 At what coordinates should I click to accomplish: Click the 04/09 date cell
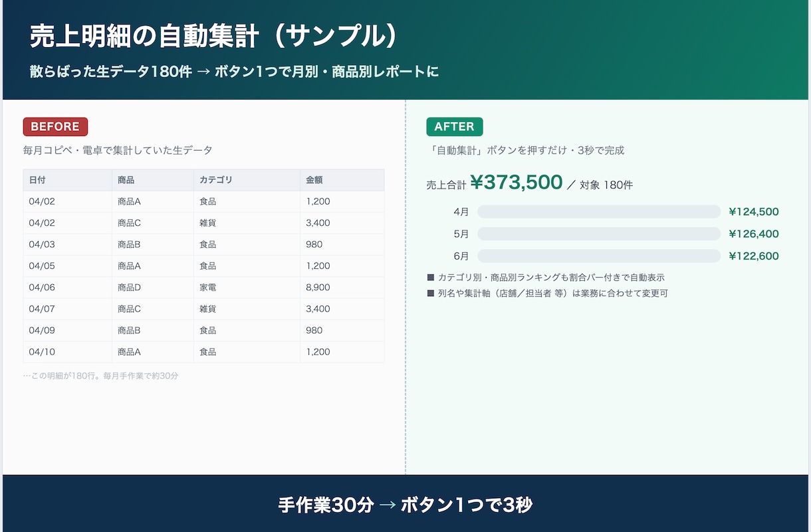coord(67,330)
